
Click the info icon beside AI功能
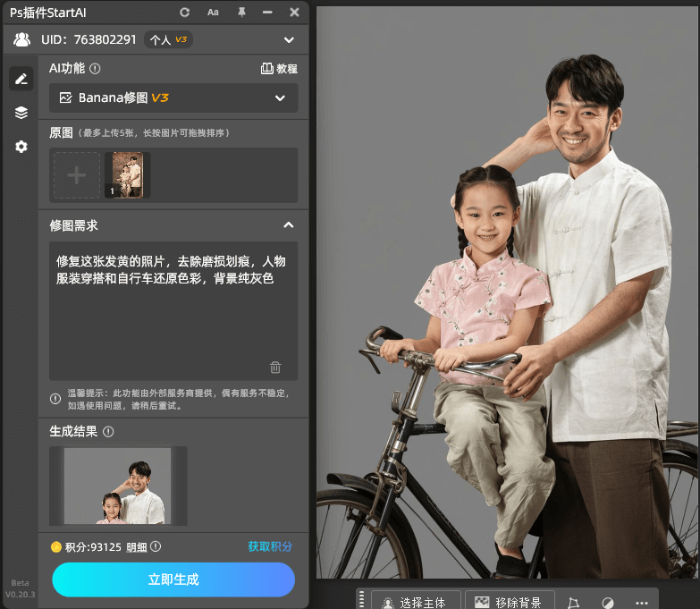point(95,69)
